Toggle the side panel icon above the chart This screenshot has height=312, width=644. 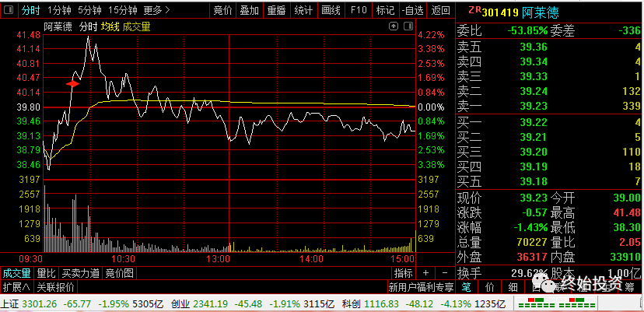(x=408, y=26)
